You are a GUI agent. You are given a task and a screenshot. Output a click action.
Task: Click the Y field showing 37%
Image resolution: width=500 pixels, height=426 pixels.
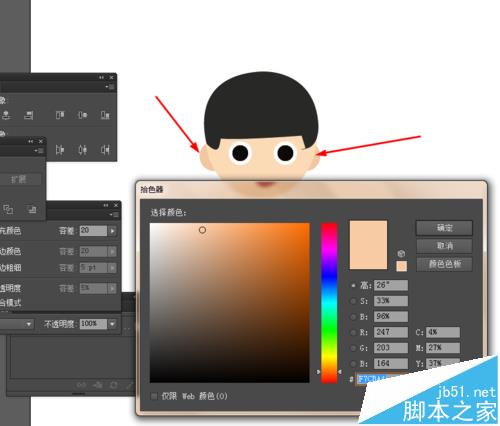(443, 363)
